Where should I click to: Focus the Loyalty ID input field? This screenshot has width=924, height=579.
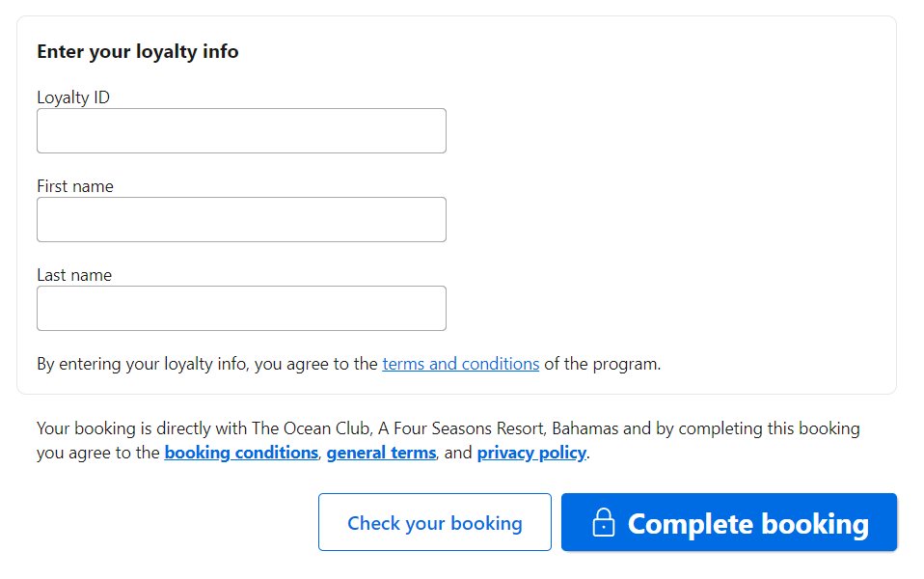pyautogui.click(x=241, y=131)
